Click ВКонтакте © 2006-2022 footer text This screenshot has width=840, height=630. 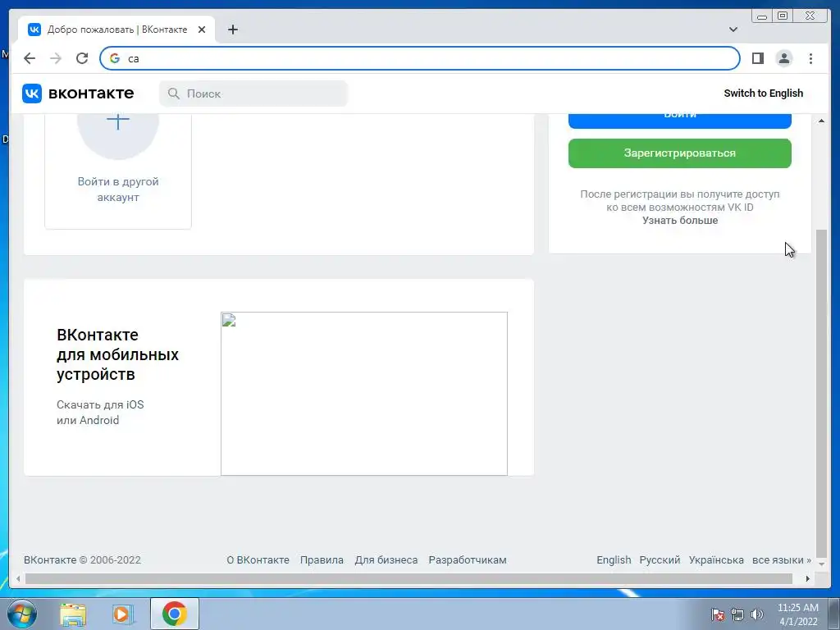[x=82, y=559]
